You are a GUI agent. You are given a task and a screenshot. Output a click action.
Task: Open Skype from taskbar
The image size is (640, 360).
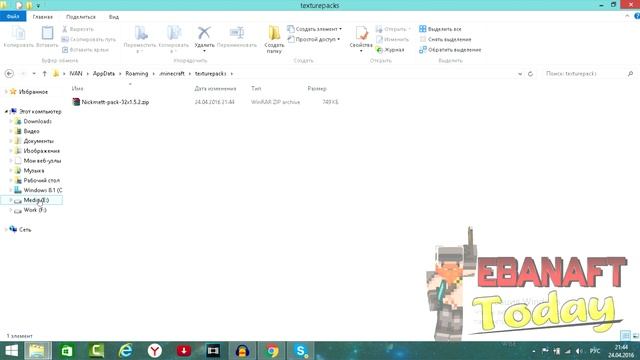[x=301, y=351]
